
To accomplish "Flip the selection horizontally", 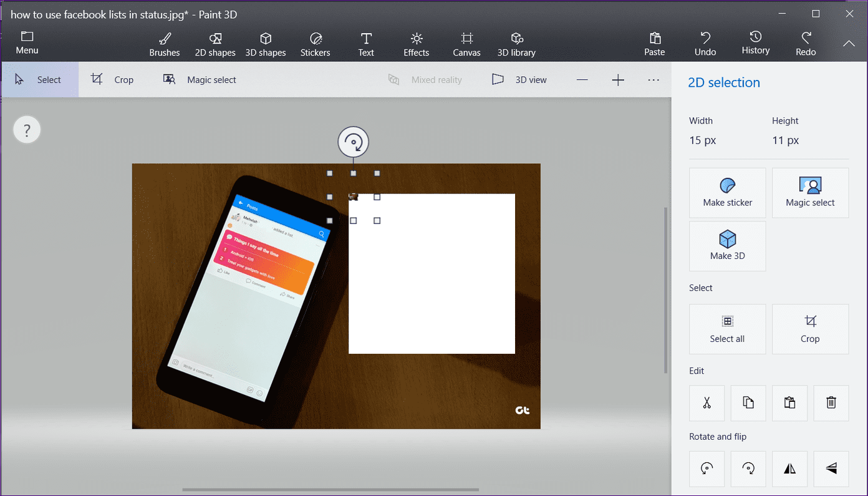I will pos(789,469).
